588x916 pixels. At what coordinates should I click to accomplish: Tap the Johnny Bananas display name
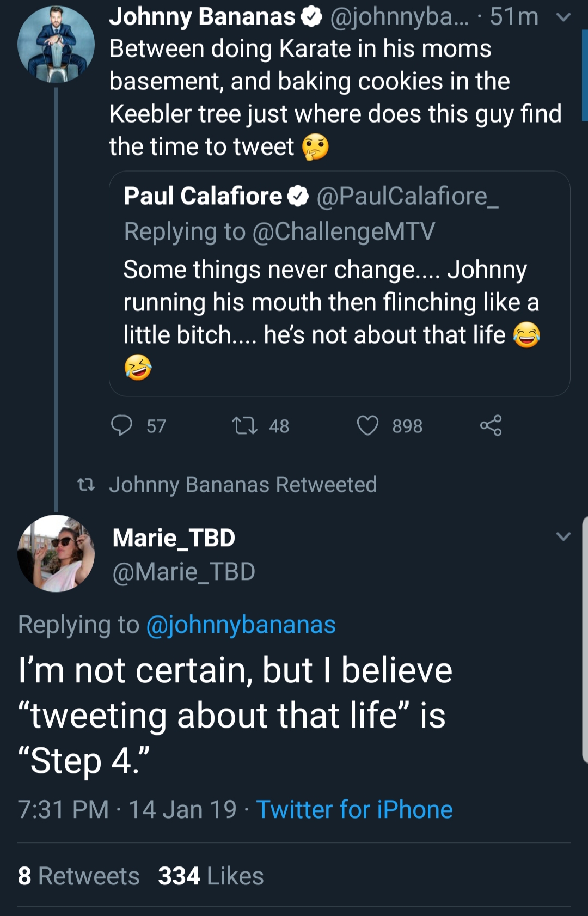click(x=202, y=17)
